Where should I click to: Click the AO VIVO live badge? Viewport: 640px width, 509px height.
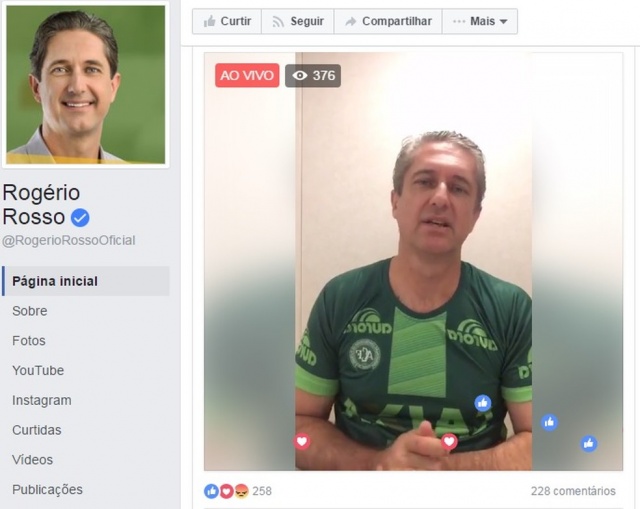pyautogui.click(x=247, y=76)
